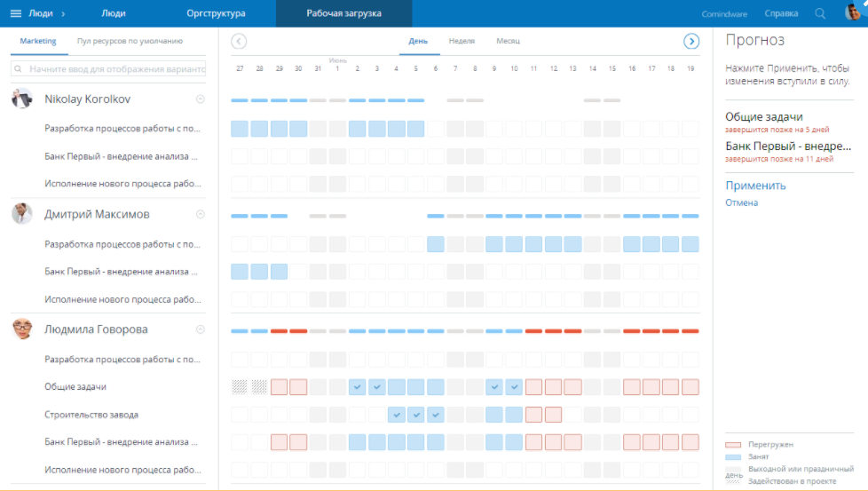
Task: Collapse Nikolay Korolkov's task list
Action: (200, 99)
